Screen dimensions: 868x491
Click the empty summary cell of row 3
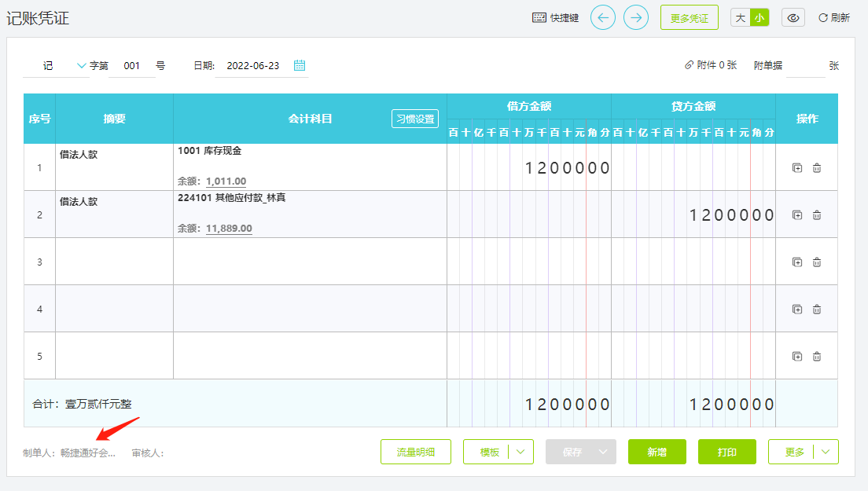click(114, 262)
